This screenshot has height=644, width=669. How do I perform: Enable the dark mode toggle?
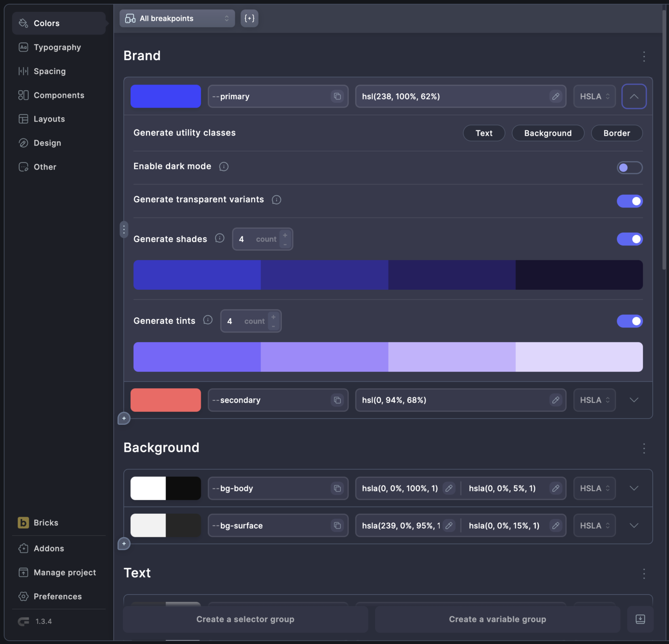pyautogui.click(x=629, y=168)
